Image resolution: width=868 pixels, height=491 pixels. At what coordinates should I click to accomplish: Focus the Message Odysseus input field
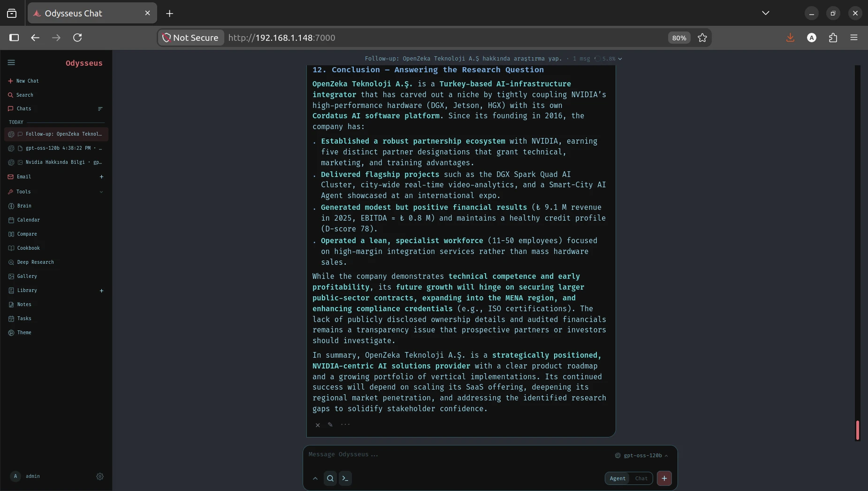(x=457, y=455)
